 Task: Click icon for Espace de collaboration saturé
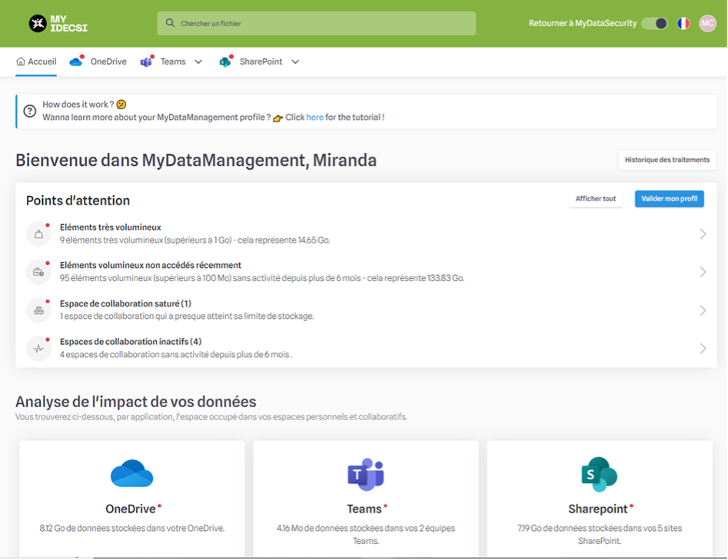(x=38, y=310)
